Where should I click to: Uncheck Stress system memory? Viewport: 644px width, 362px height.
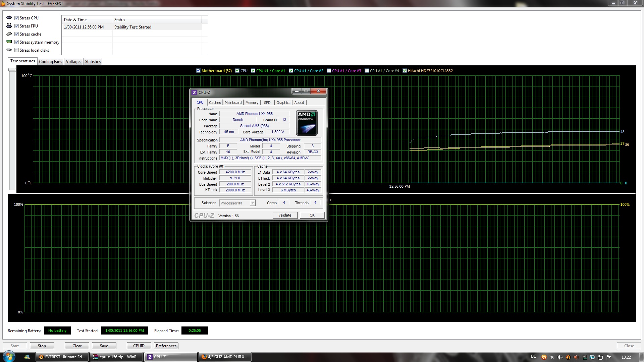coord(16,42)
